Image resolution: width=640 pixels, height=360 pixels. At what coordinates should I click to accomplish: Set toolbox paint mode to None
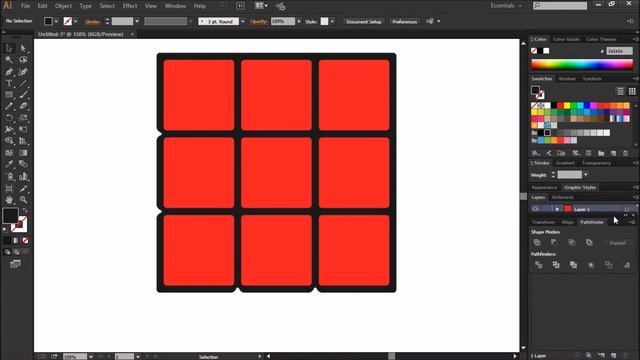point(25,240)
